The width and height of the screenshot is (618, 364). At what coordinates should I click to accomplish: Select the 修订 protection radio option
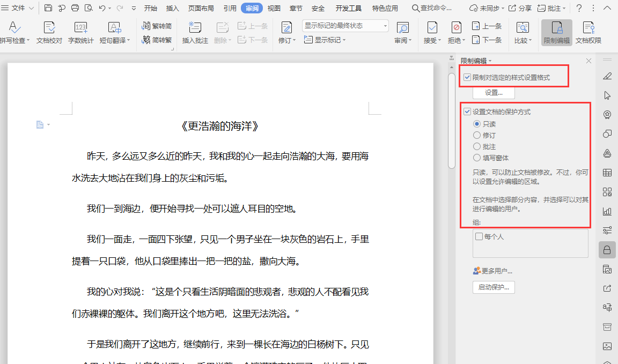[477, 135]
